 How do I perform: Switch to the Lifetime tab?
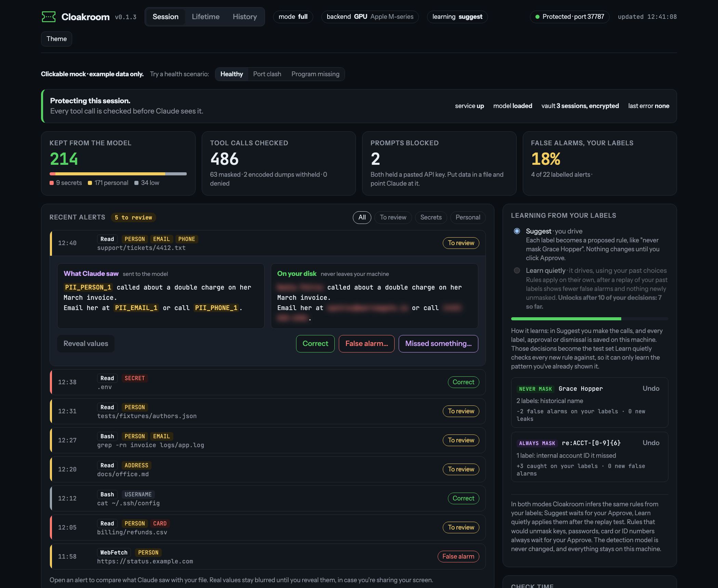click(205, 17)
